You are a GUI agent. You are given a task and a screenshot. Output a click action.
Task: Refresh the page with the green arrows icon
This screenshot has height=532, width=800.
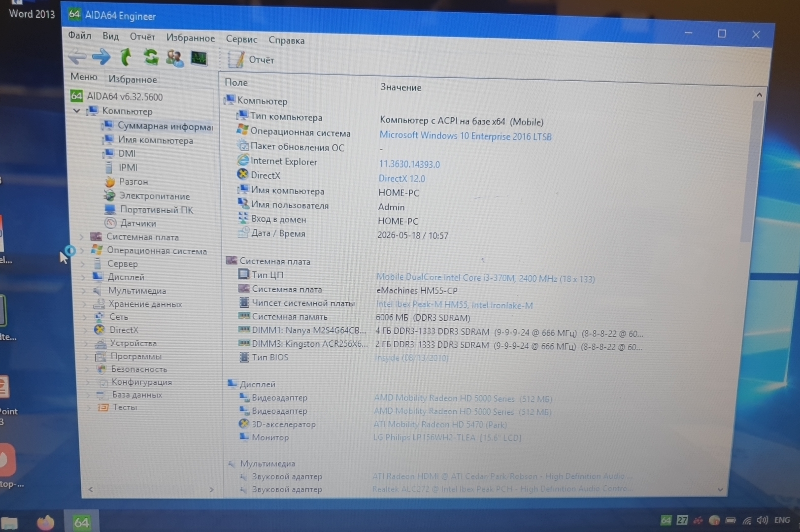(x=150, y=58)
